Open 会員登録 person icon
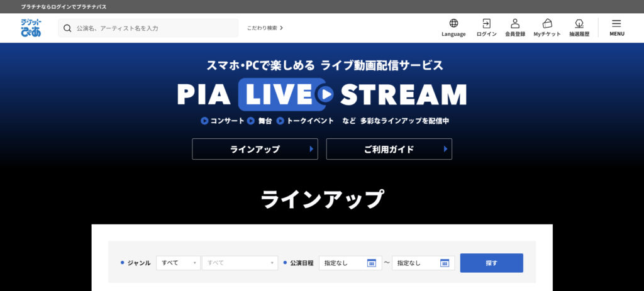This screenshot has height=291, width=644. [515, 28]
